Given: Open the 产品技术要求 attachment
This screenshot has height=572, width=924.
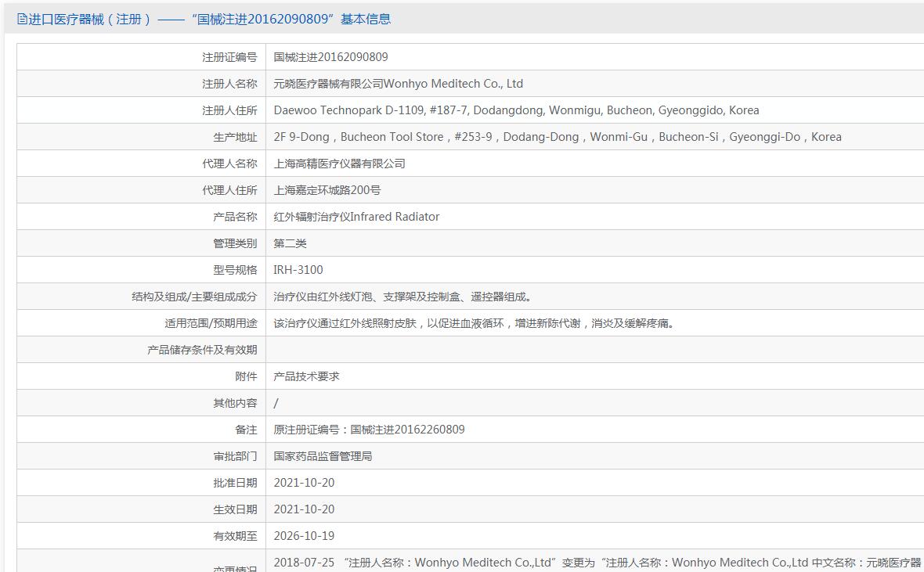Looking at the screenshot, I should coord(306,376).
